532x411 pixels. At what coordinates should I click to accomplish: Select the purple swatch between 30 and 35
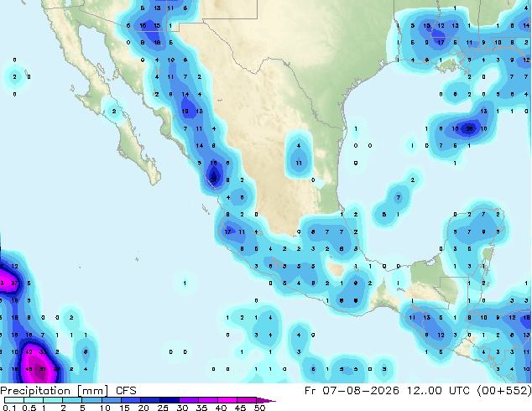[189, 400]
